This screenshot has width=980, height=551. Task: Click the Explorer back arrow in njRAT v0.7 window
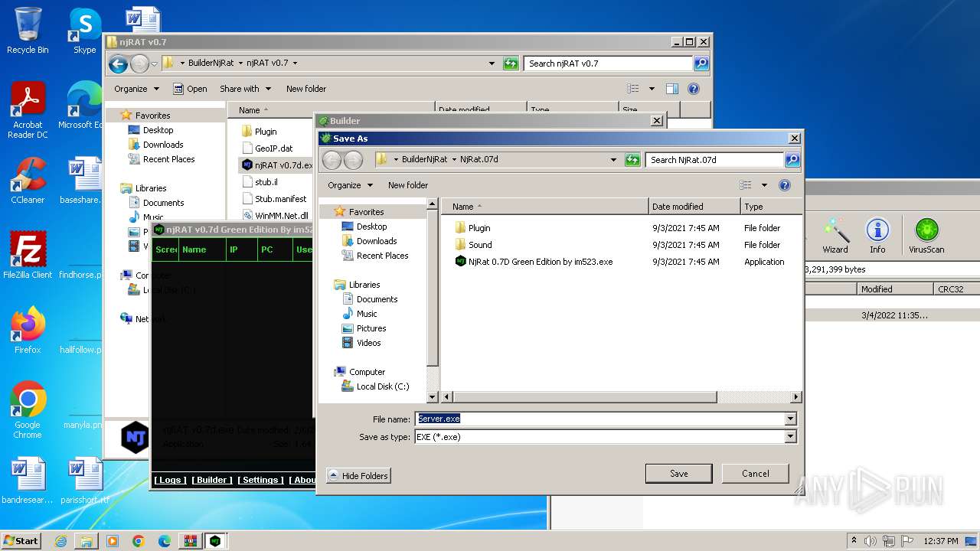pyautogui.click(x=118, y=64)
